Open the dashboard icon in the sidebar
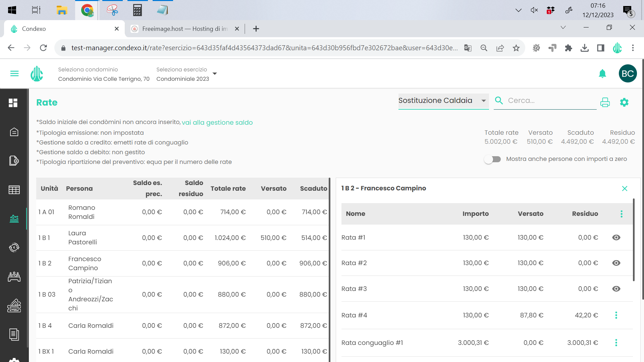 click(13, 103)
